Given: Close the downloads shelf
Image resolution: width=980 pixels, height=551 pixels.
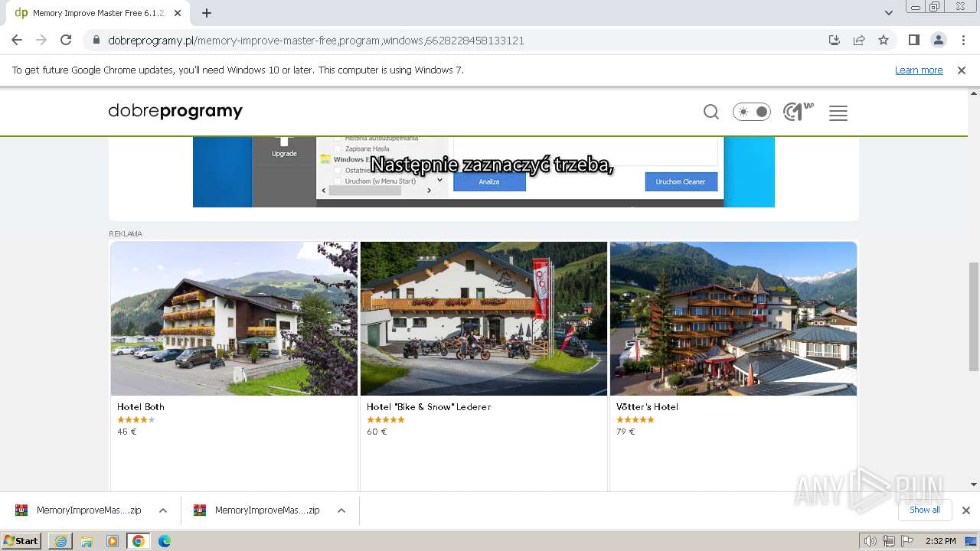Looking at the screenshot, I should pos(966,510).
